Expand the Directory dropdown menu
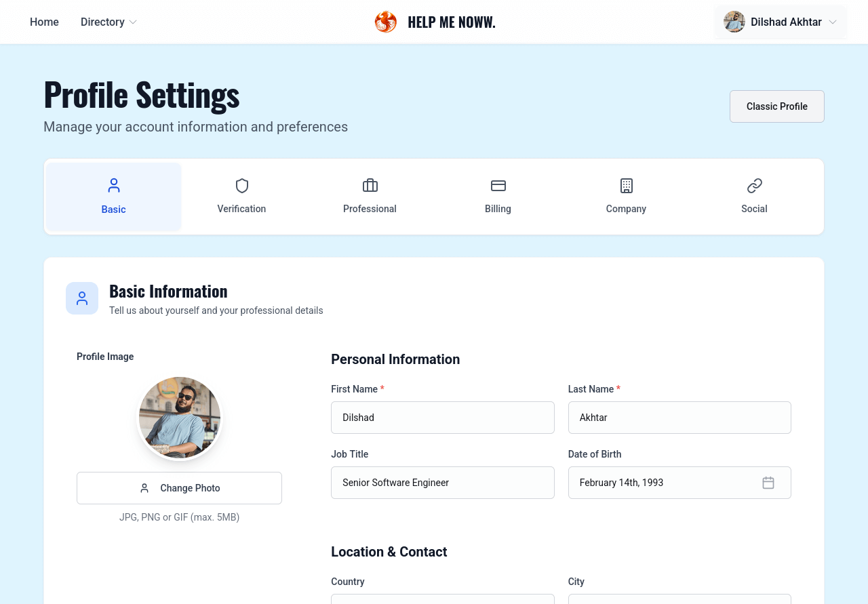The image size is (868, 604). pos(108,22)
